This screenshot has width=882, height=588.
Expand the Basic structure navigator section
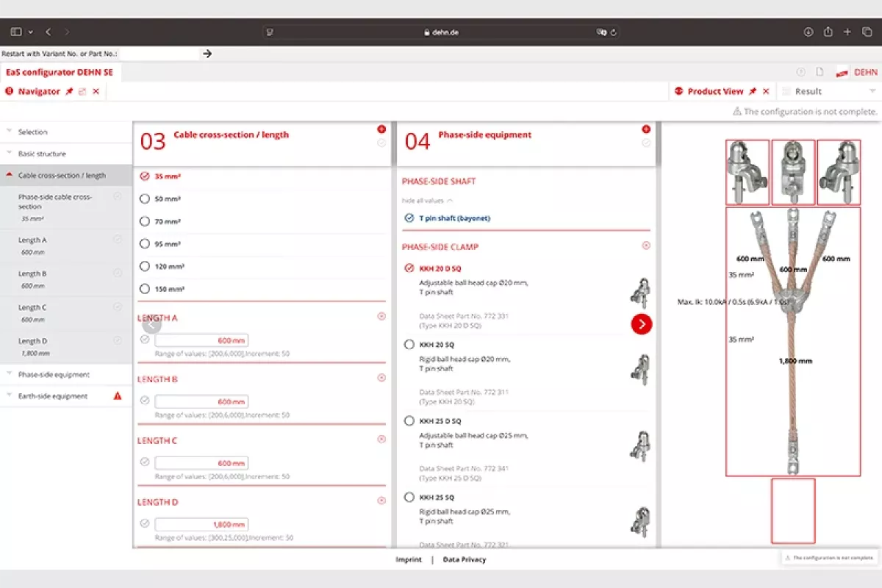[42, 154]
